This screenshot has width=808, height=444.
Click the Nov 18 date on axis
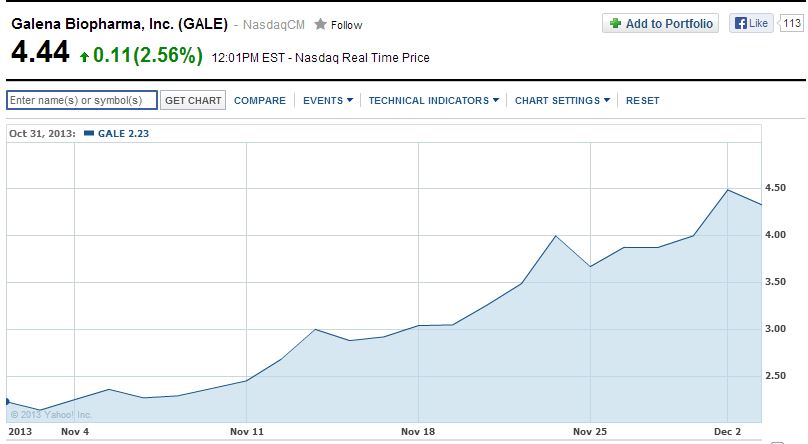click(418, 432)
